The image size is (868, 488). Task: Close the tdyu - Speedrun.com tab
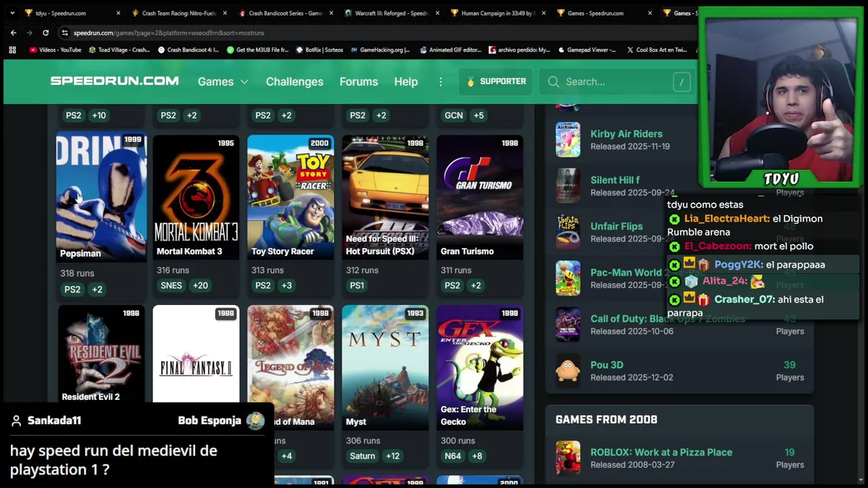pos(118,13)
